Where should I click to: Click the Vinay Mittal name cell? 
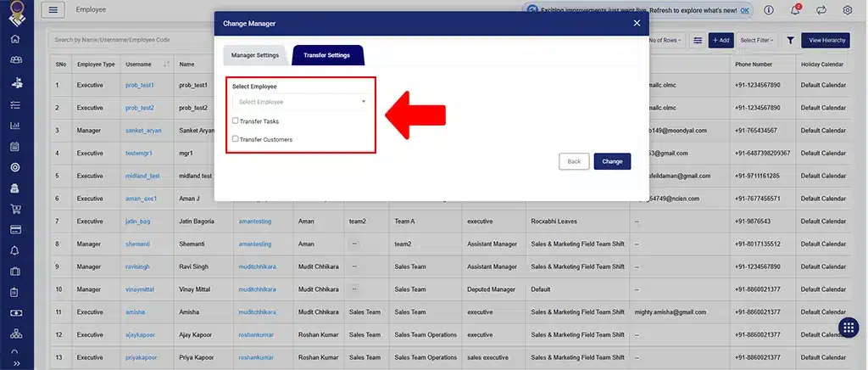point(194,289)
